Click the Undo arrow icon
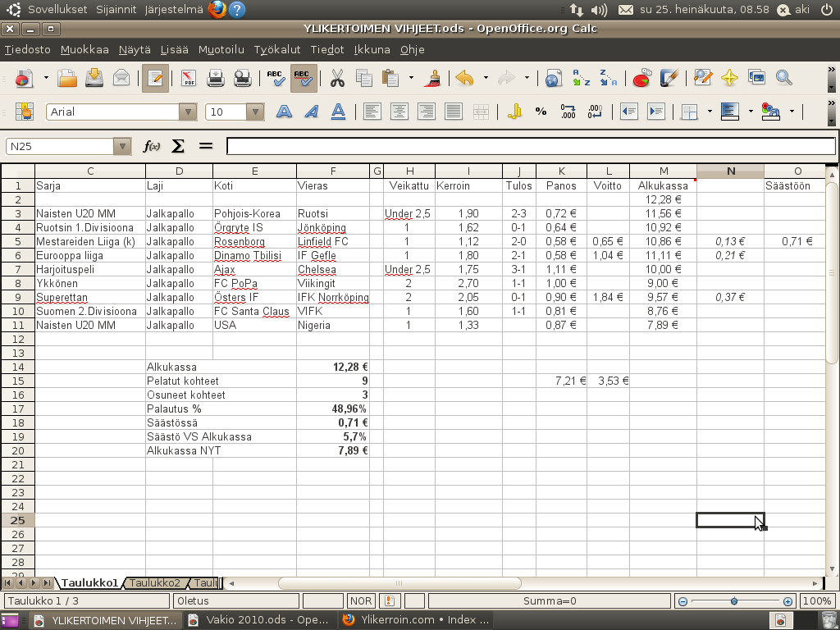Viewport: 840px width, 630px height. tap(464, 79)
